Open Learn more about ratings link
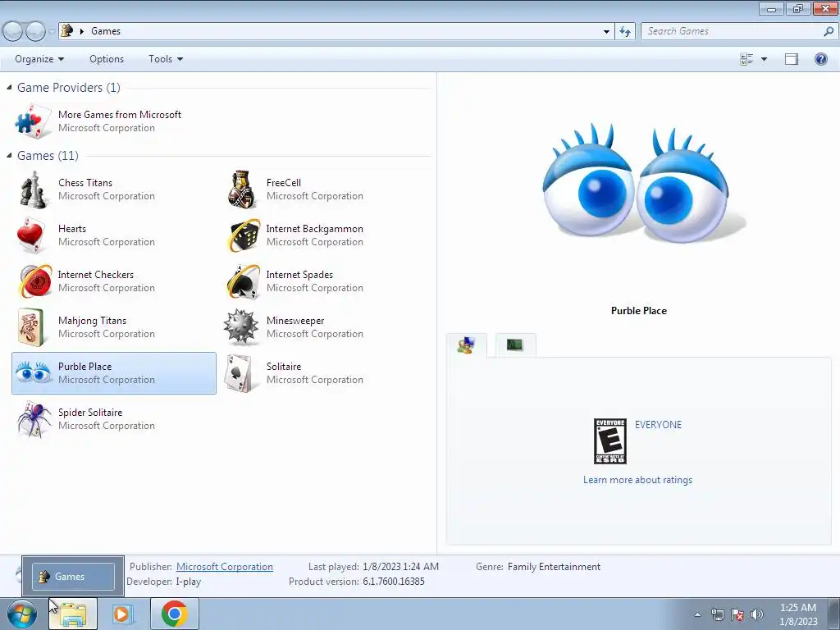The width and height of the screenshot is (840, 630). click(x=637, y=480)
